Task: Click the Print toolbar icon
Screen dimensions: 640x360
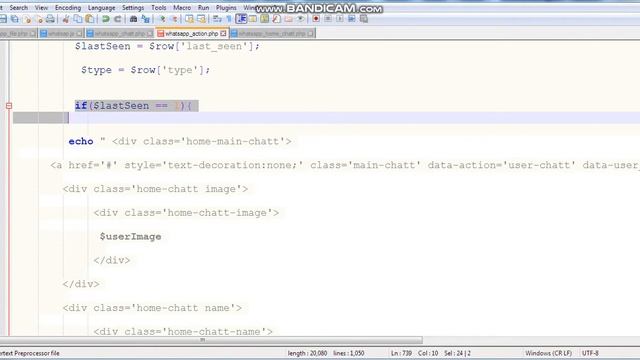Action: 50,19
